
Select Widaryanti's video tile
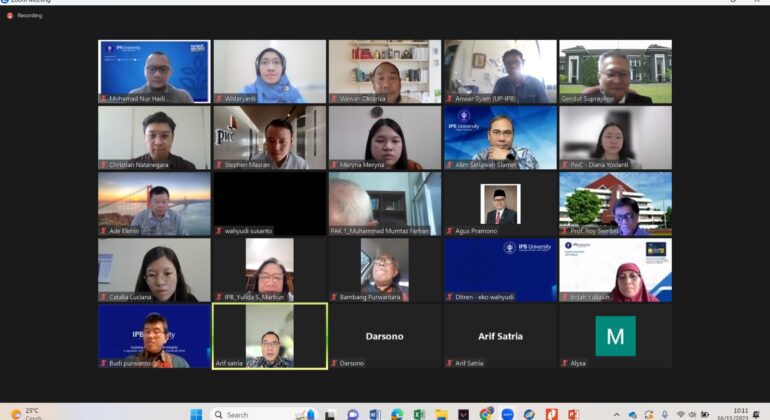point(270,72)
